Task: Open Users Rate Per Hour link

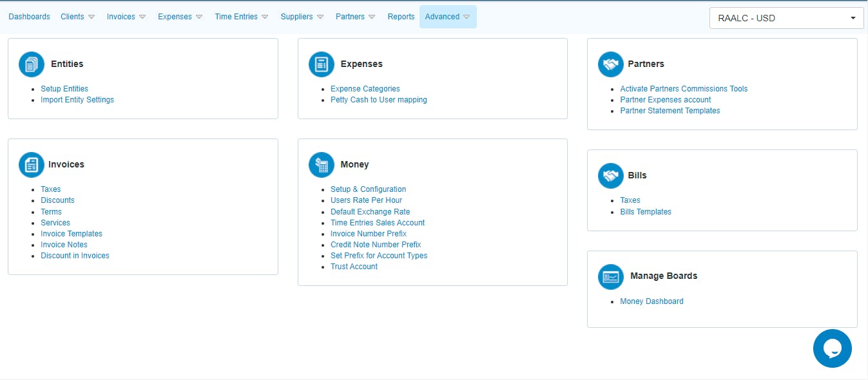Action: (366, 200)
